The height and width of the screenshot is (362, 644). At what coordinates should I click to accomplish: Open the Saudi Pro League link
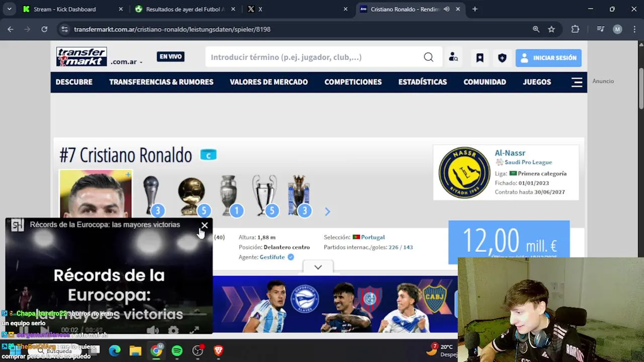[x=528, y=162]
